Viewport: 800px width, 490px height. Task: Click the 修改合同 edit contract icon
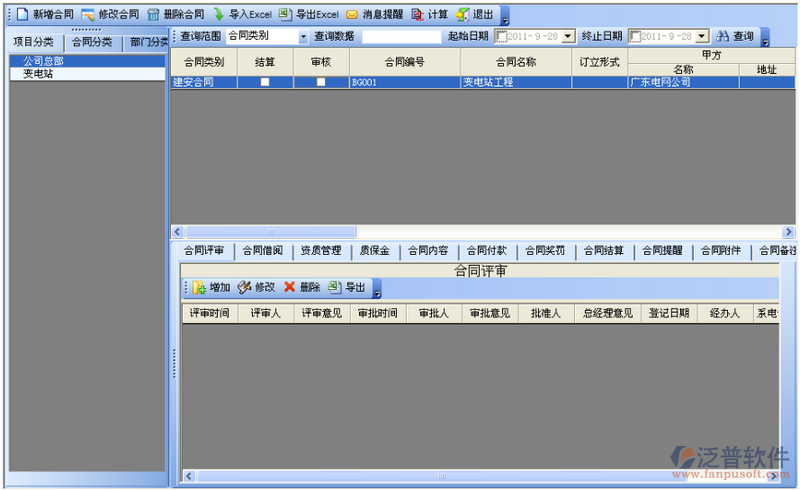coord(88,15)
